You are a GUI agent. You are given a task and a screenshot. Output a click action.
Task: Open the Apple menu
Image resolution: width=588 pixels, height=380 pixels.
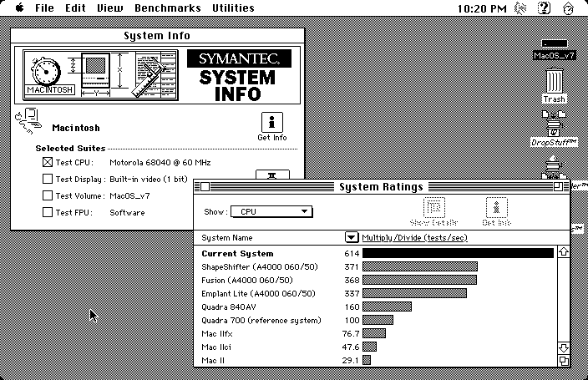(x=19, y=8)
